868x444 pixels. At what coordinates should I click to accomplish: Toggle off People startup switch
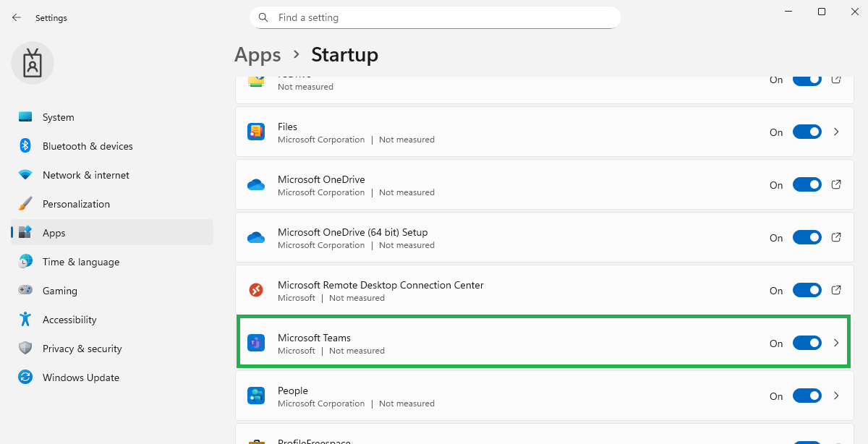807,396
